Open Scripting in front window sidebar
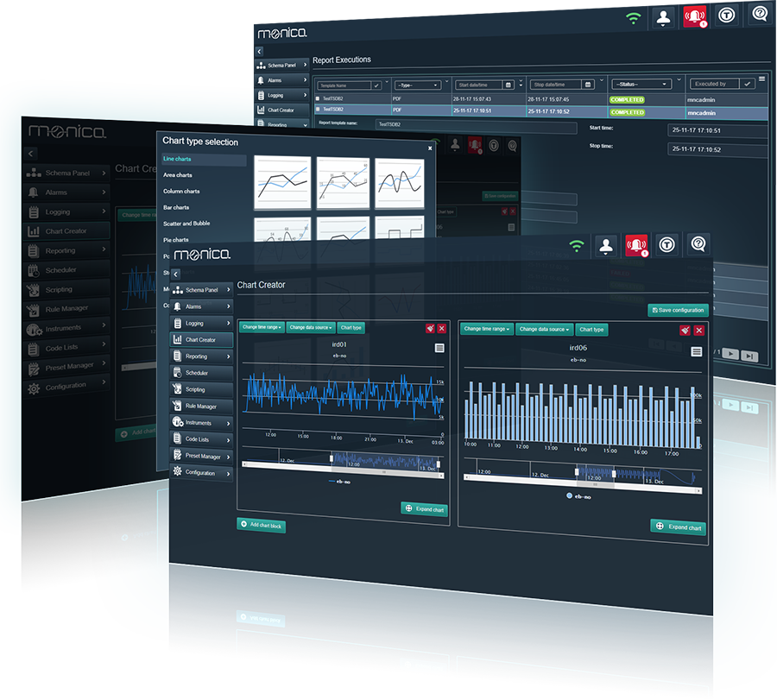The height and width of the screenshot is (700, 777). tap(201, 389)
